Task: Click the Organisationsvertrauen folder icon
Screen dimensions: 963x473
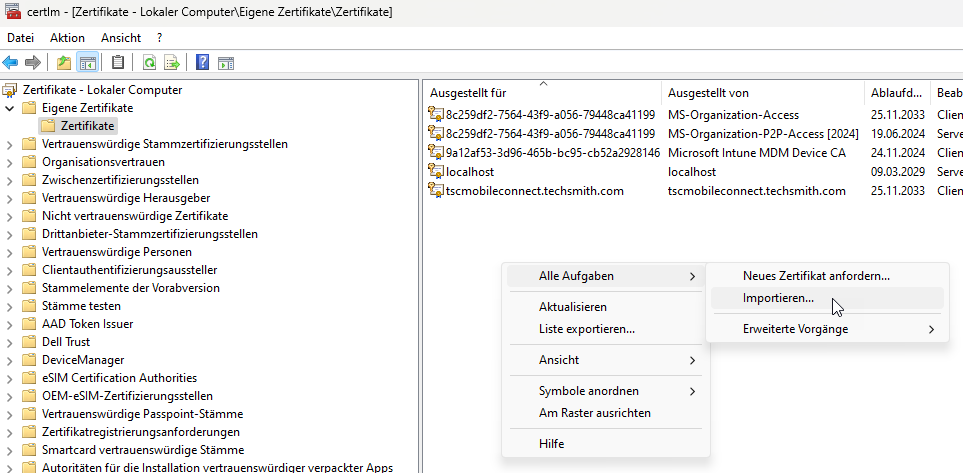Action: coord(29,162)
